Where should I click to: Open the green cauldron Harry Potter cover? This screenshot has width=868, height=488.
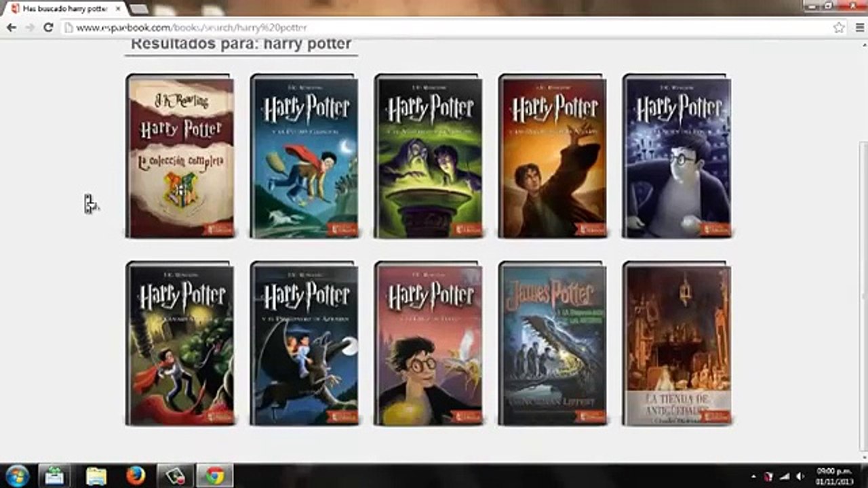[429, 156]
